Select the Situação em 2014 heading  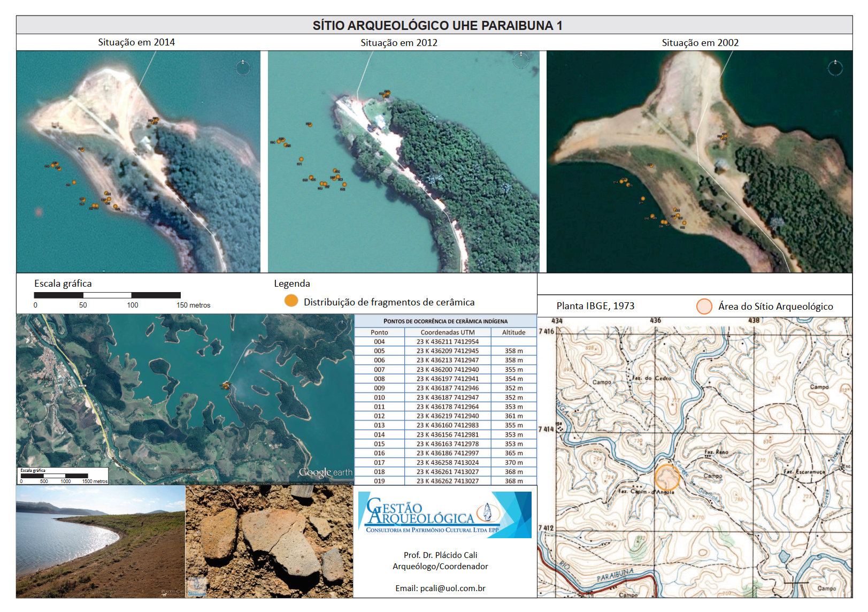136,42
